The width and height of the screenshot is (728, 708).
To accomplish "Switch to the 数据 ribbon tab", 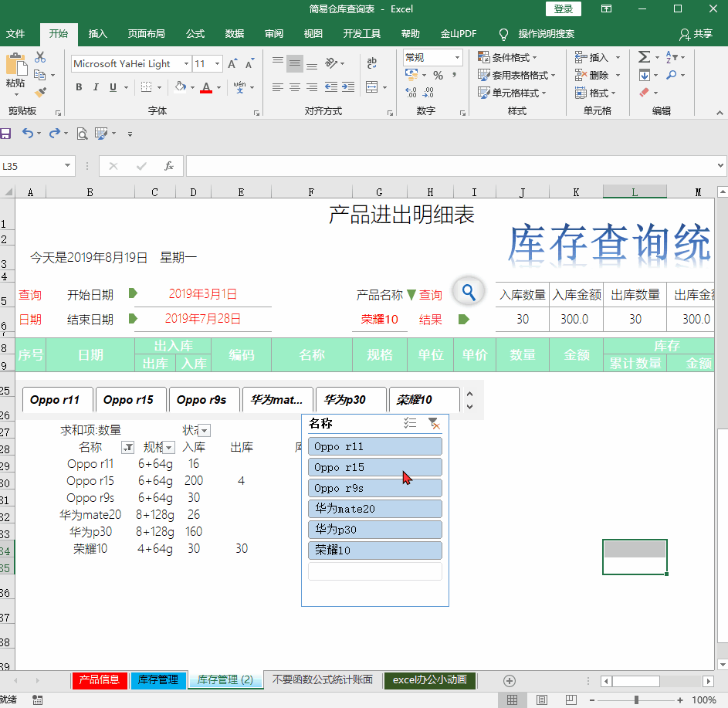I will click(235, 33).
